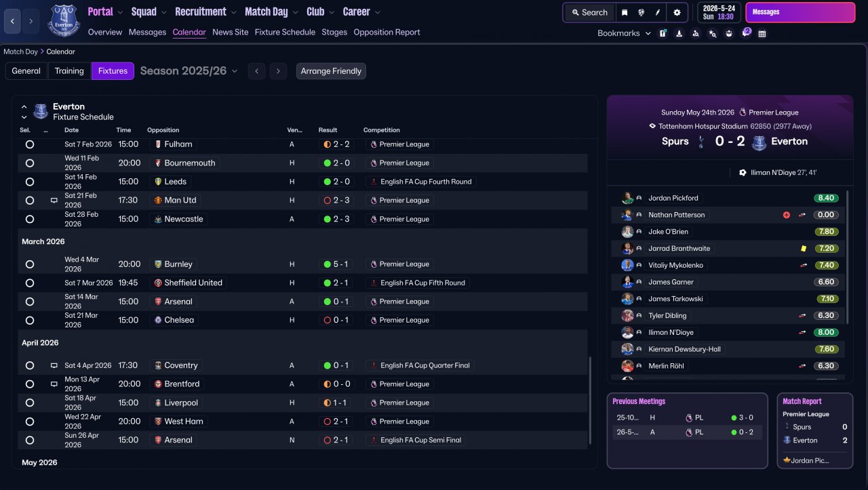Viewport: 868px width, 490px height.
Task: Select the radio button for Chelsea fixture
Action: tap(30, 321)
